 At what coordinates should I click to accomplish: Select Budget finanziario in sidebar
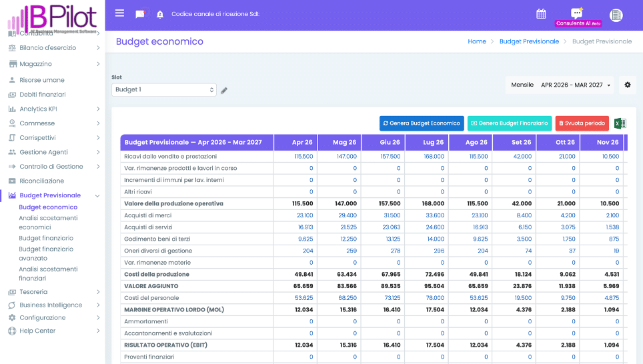click(x=46, y=238)
